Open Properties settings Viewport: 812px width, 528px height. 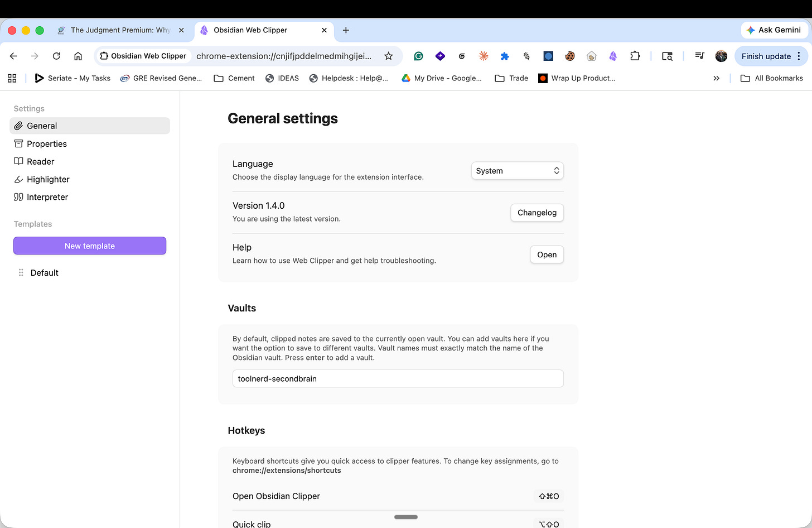(x=46, y=143)
